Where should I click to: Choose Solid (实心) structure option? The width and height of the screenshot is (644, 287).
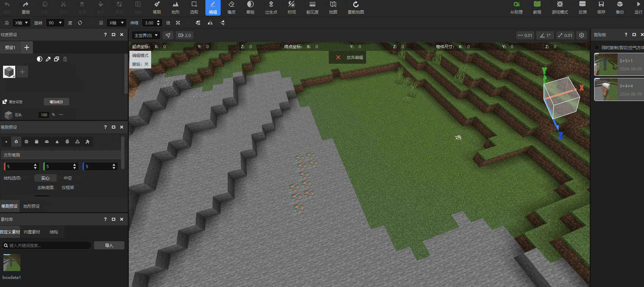[45, 178]
